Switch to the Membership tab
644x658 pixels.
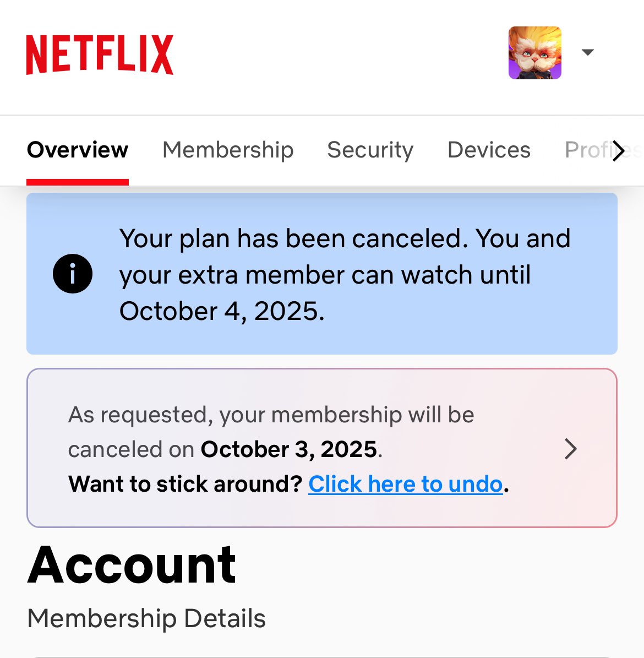(x=228, y=150)
